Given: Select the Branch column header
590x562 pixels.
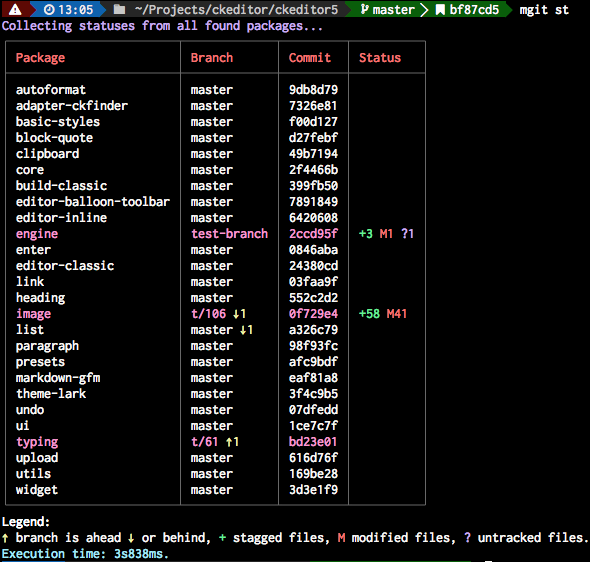Looking at the screenshot, I should pyautogui.click(x=212, y=58).
